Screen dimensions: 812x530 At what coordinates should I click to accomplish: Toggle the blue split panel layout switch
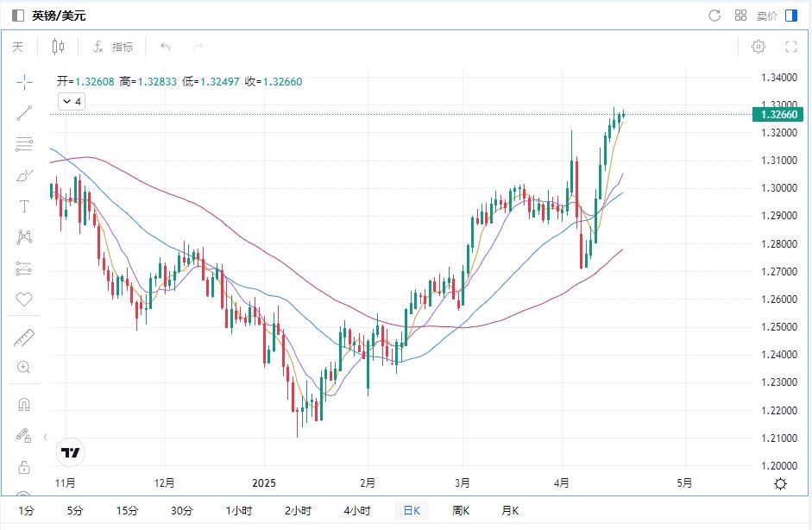click(791, 16)
